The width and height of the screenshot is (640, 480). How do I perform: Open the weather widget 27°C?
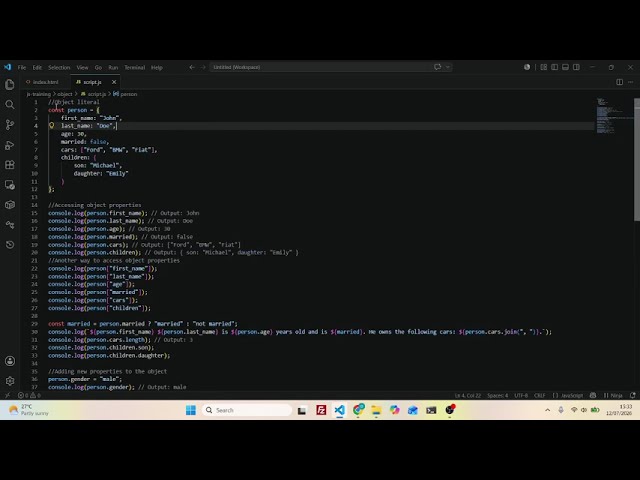click(29, 410)
